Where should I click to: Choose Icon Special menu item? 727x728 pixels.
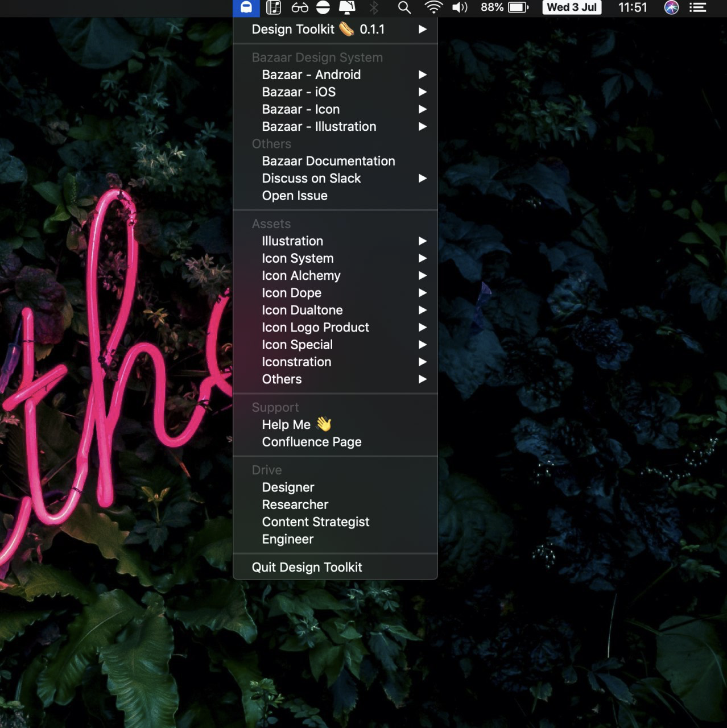(x=335, y=345)
